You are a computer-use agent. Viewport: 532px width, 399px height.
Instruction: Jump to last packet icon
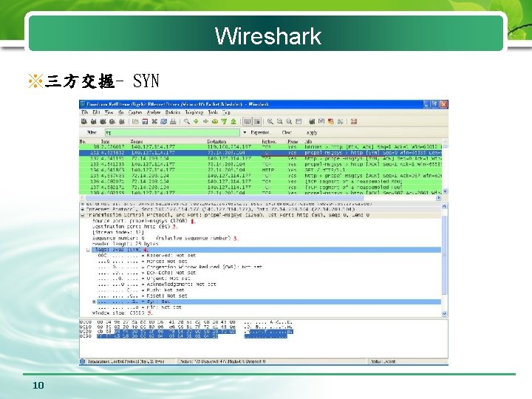(233, 121)
